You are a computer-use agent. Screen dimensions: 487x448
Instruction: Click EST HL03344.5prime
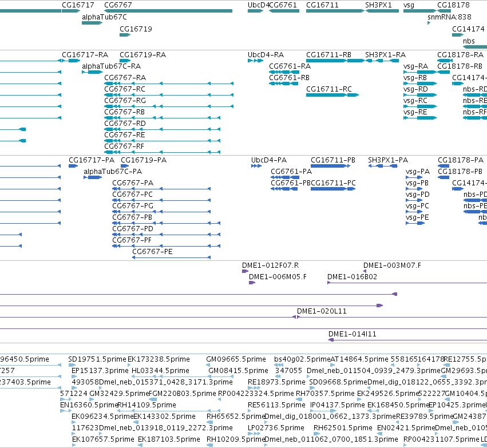pos(160,371)
